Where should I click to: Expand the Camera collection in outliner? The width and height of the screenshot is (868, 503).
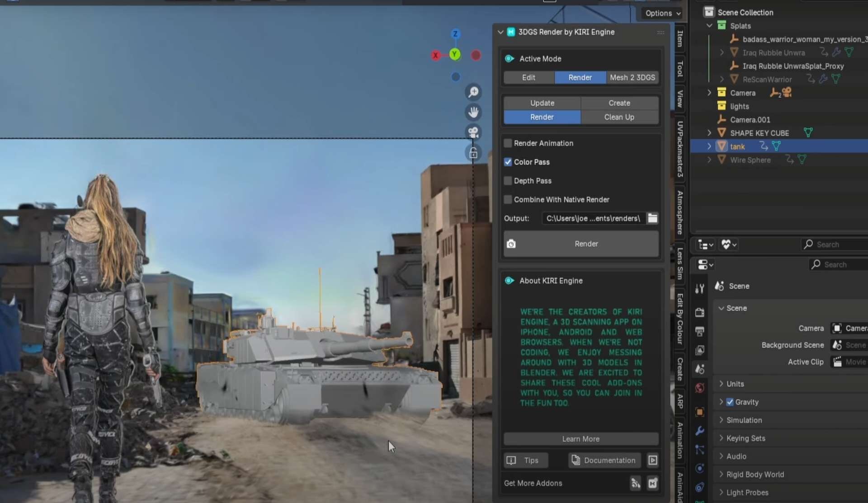point(709,93)
